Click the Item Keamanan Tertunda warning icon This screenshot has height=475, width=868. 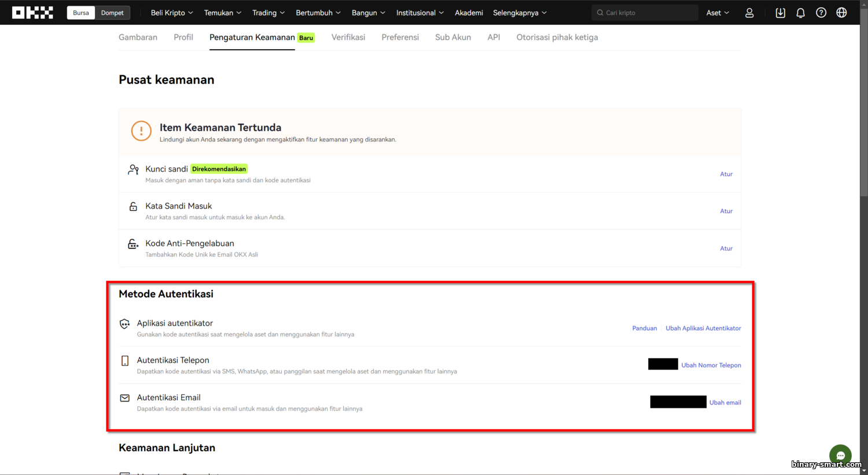(x=141, y=131)
